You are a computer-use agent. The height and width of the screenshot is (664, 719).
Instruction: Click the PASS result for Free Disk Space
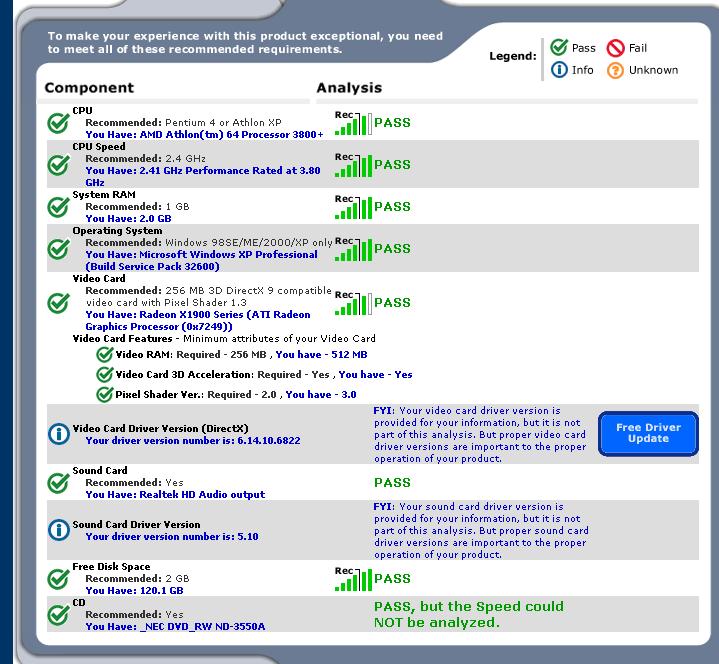pyautogui.click(x=392, y=578)
